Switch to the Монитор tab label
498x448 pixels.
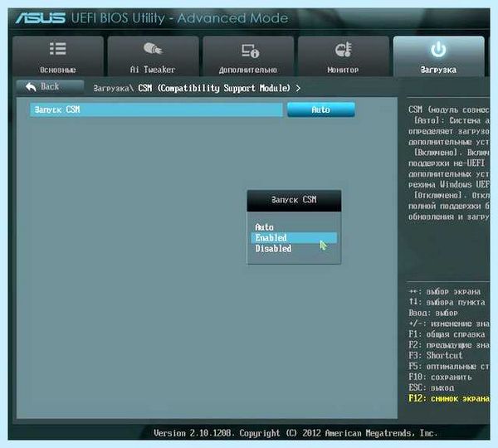click(x=343, y=70)
